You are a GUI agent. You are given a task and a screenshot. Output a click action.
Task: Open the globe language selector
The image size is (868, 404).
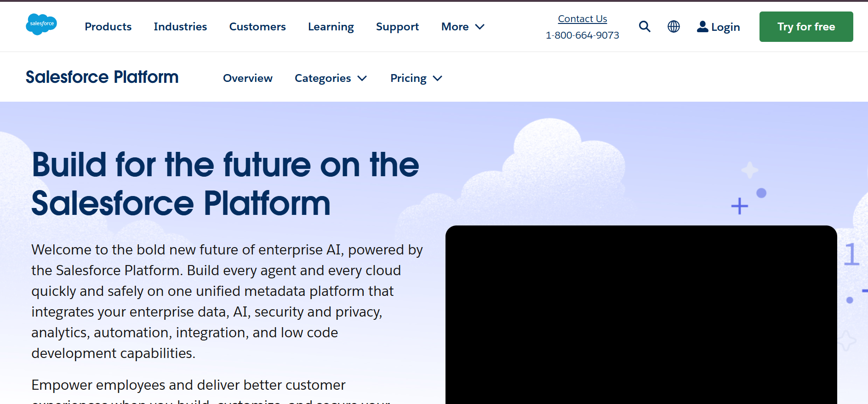pyautogui.click(x=674, y=27)
